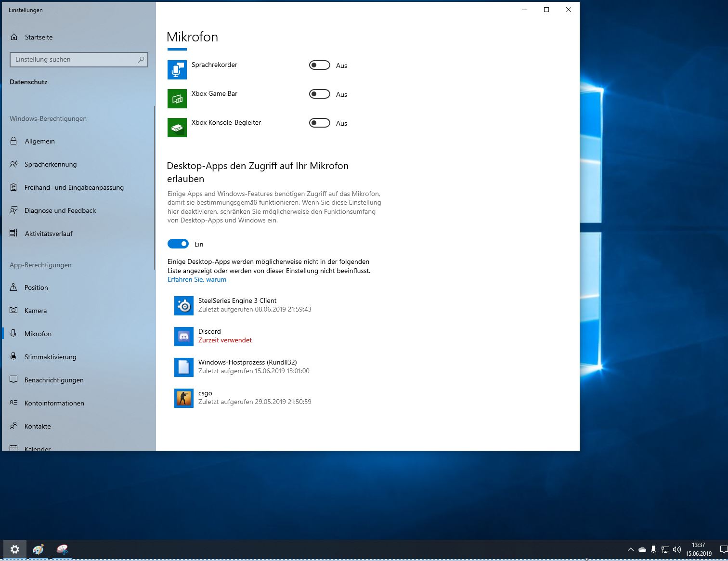Click the Xbox Game Bar app icon
The height and width of the screenshot is (561, 728).
coord(177,99)
